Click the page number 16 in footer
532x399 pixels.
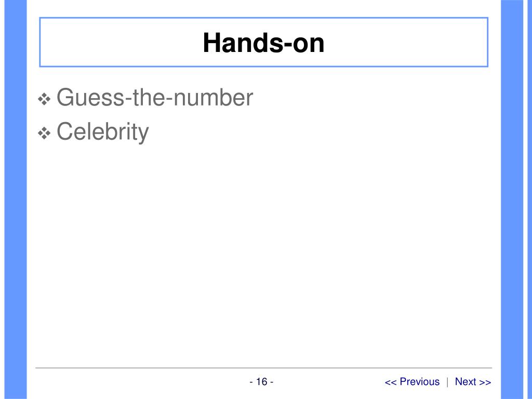pos(262,382)
